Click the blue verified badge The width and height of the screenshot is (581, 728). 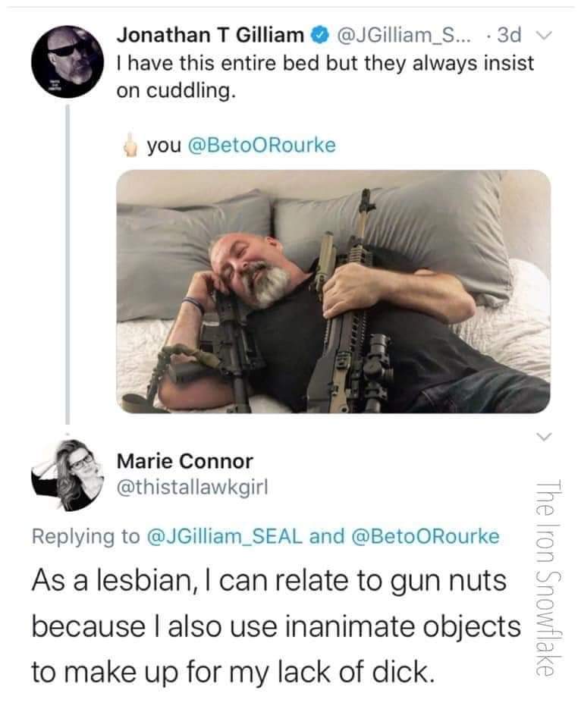point(320,36)
